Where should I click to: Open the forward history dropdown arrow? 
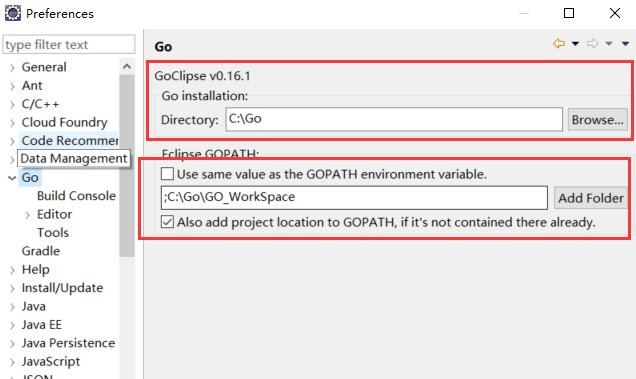pyautogui.click(x=609, y=44)
